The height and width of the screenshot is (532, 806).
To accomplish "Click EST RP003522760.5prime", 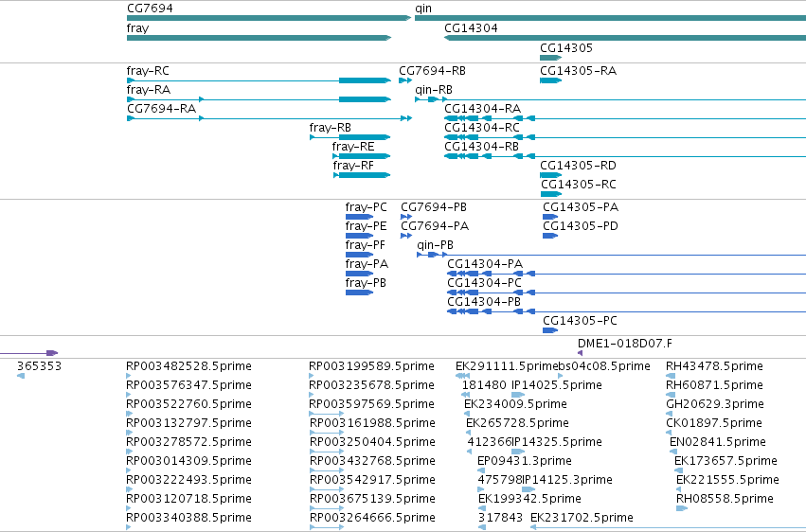I will (189, 404).
